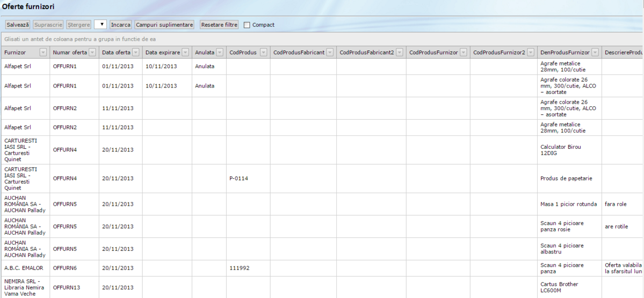Viewport: 644px width, 298px height.
Task: Open the DenProdusFurnizor filter dropdown
Action: click(595, 52)
